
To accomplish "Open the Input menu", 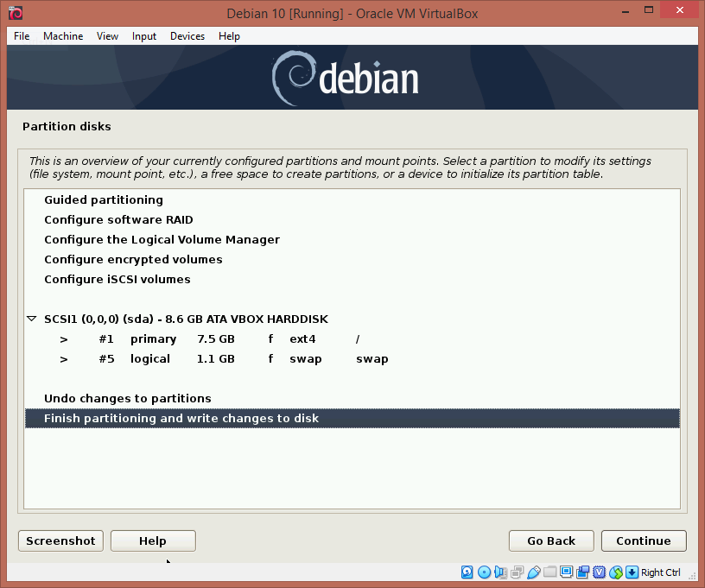I will 144,36.
